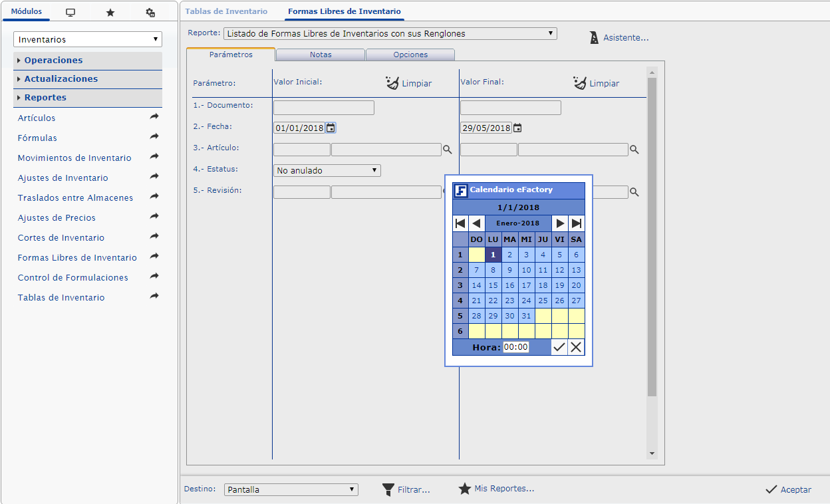Click calendar icon next to final date 29/05/2018
Image resolution: width=830 pixels, height=504 pixels.
(517, 128)
